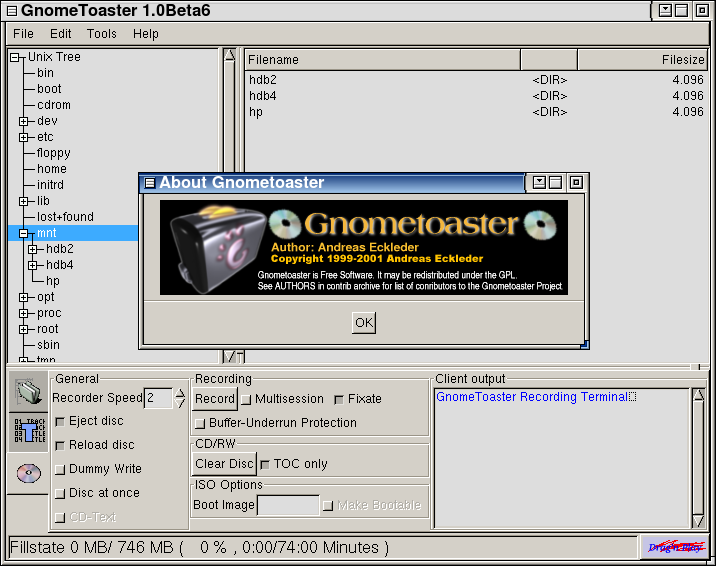Enable Dummy Write option
This screenshot has height=566, width=716.
click(x=60, y=469)
